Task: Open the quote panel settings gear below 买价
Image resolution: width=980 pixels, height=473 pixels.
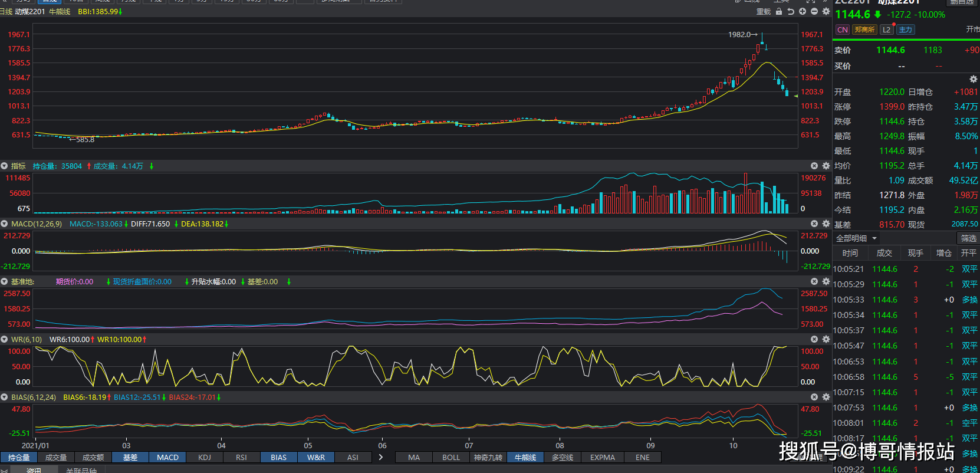Action: pyautogui.click(x=973, y=79)
